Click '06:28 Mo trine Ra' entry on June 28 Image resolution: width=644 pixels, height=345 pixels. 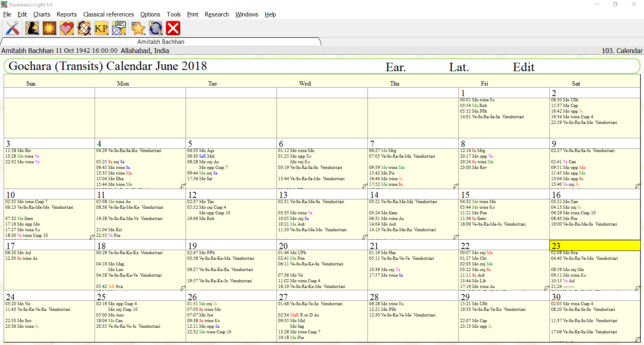pyautogui.click(x=386, y=304)
